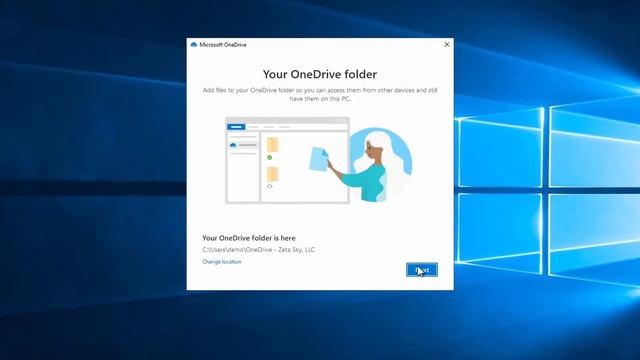Click the OneDrive cloud icon in title bar

point(194,44)
